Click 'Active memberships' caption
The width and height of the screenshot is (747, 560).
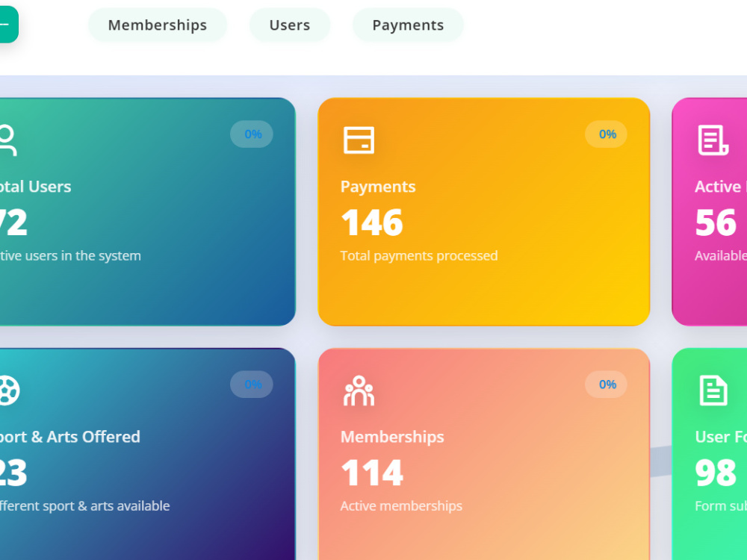pyautogui.click(x=401, y=505)
